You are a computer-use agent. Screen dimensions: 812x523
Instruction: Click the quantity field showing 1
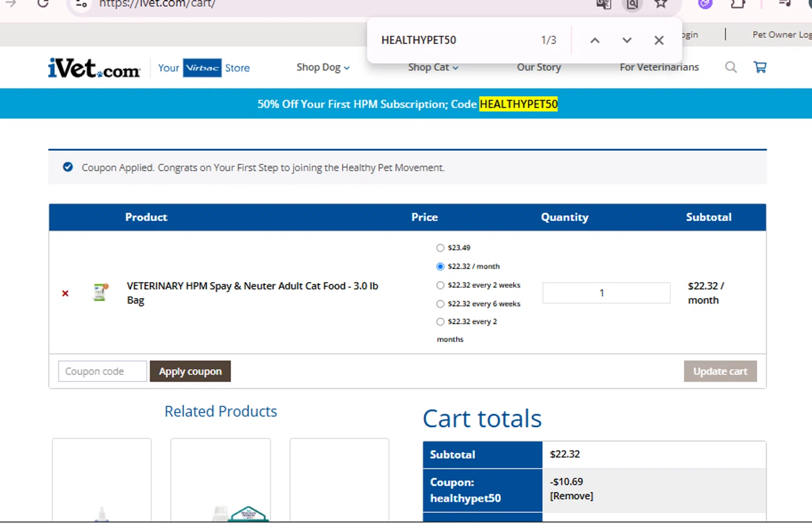point(606,293)
